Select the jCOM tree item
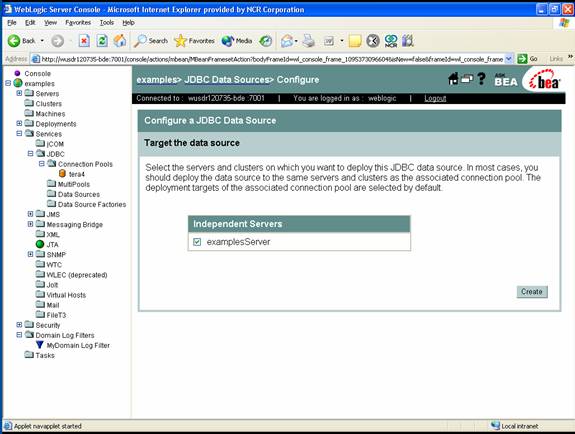The width and height of the screenshot is (575, 434). coord(55,144)
